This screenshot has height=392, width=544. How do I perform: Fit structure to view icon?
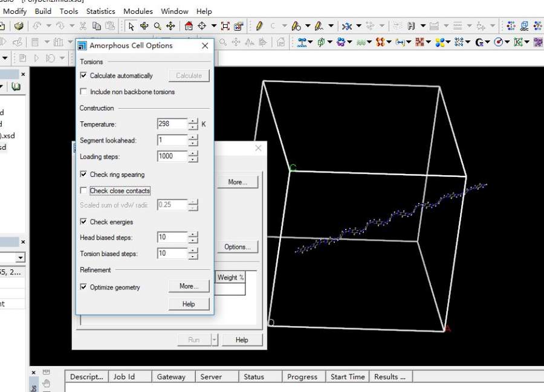coord(225,26)
